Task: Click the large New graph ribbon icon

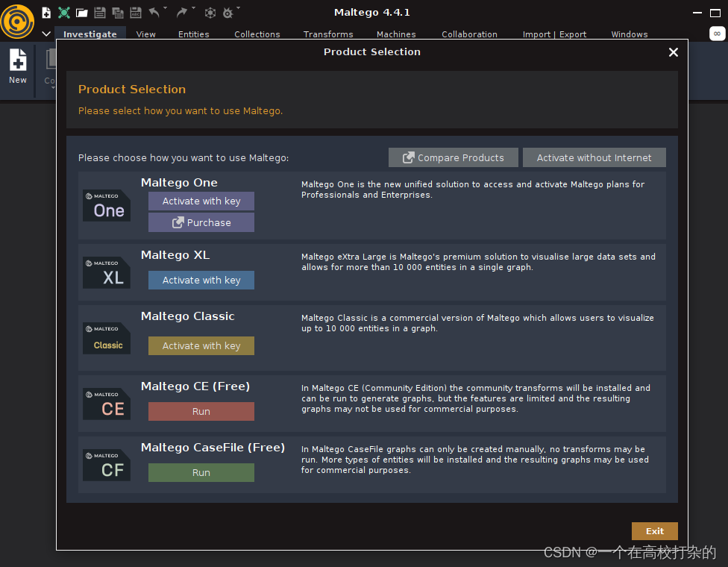Action: (x=18, y=67)
